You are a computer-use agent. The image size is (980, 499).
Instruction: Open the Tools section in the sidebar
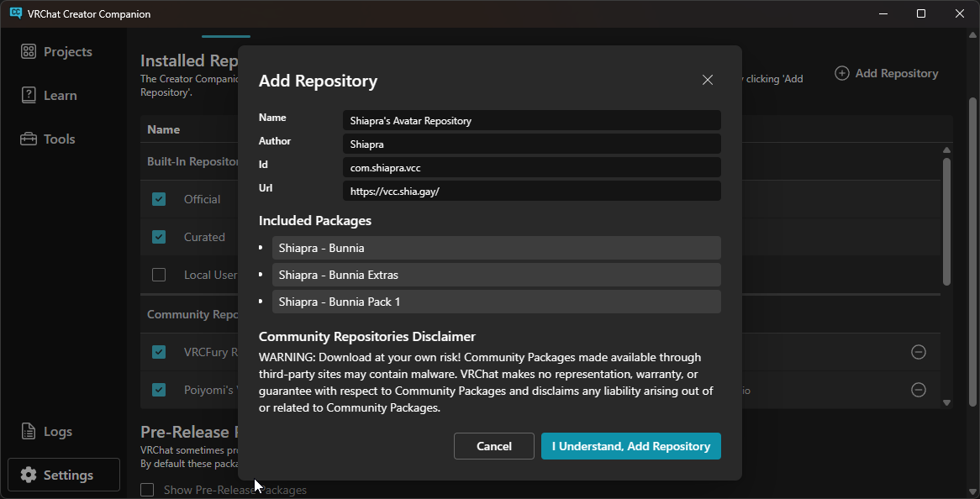tap(59, 139)
